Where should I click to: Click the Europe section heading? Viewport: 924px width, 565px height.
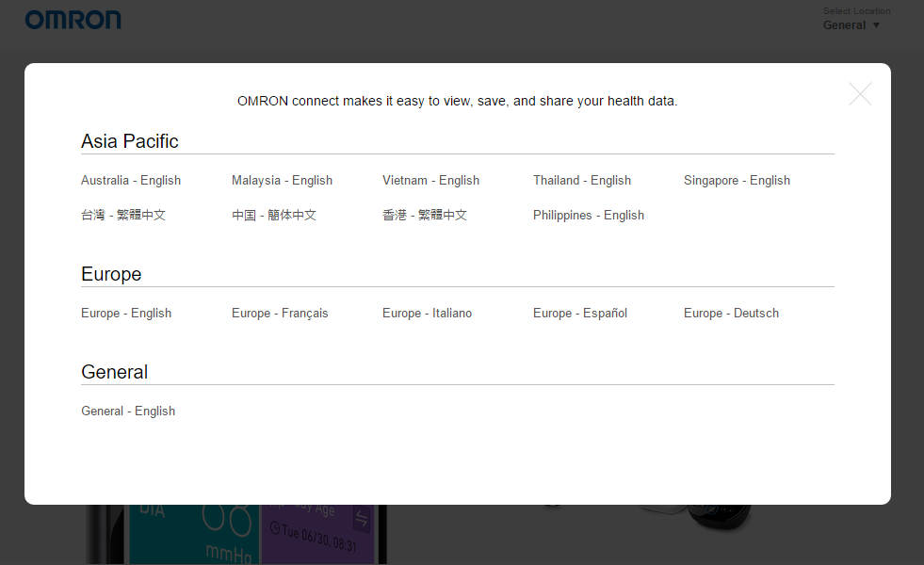(111, 274)
